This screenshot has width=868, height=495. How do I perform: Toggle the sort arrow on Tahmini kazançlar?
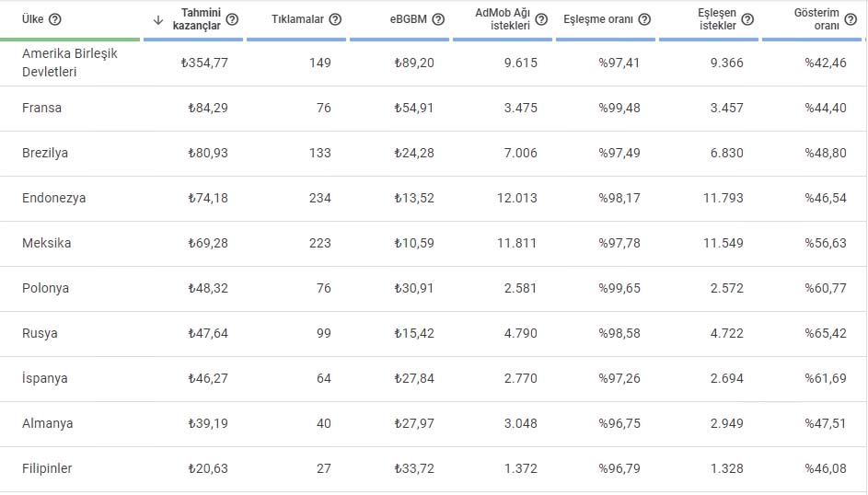click(158, 20)
